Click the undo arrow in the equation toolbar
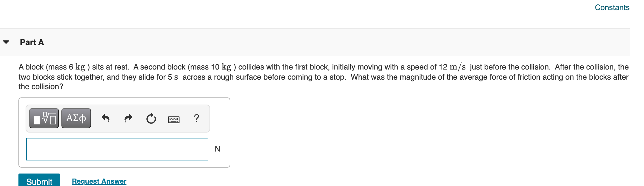Image resolution: width=644 pixels, height=186 pixels. click(106, 119)
